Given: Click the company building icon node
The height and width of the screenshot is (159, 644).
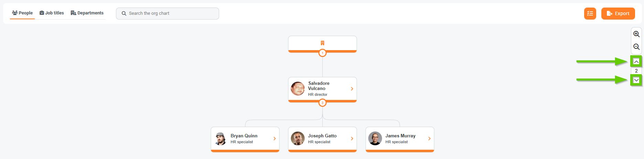Looking at the screenshot, I should 322,43.
